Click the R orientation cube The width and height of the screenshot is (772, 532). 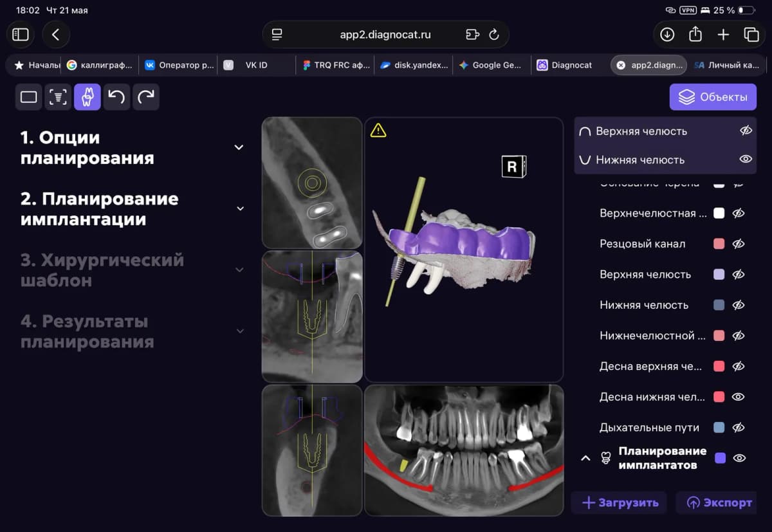tap(513, 167)
